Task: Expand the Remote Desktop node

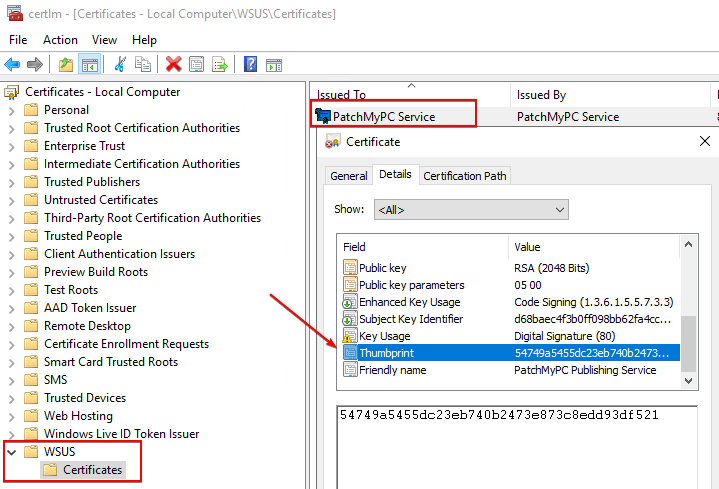Action: (12, 326)
